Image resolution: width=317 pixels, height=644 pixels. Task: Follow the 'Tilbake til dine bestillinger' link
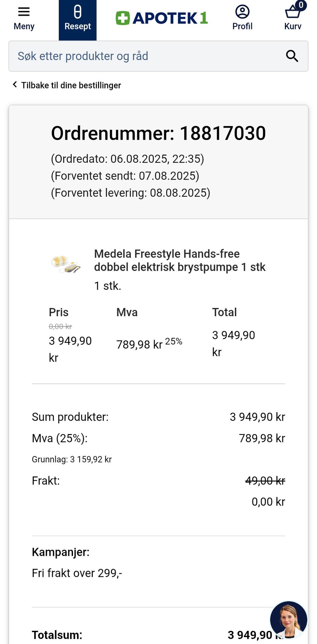point(71,85)
